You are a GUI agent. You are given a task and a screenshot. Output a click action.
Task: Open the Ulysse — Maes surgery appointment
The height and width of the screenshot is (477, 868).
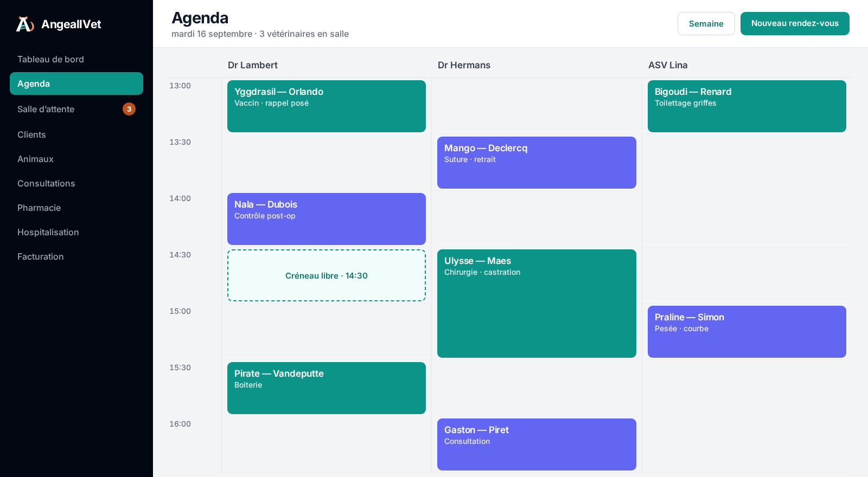pos(537,304)
